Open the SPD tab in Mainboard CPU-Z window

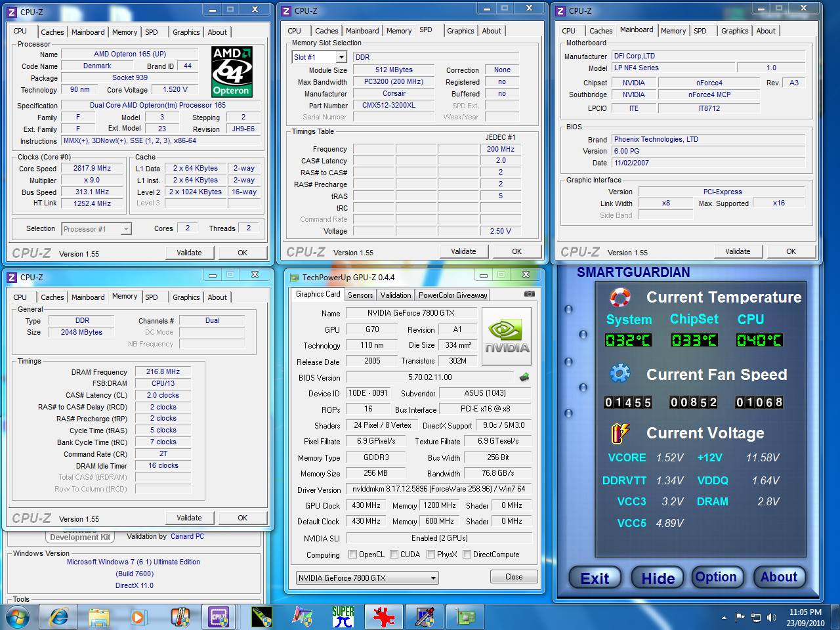coord(700,31)
